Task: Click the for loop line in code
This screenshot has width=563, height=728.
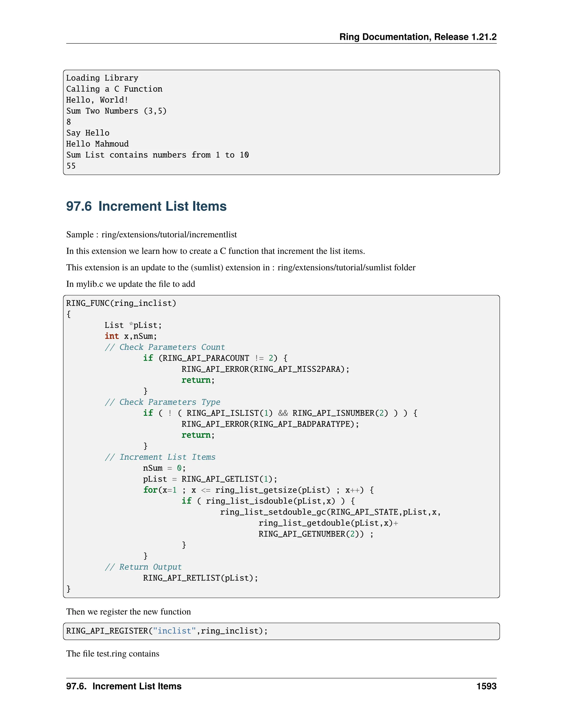Action: [258, 490]
